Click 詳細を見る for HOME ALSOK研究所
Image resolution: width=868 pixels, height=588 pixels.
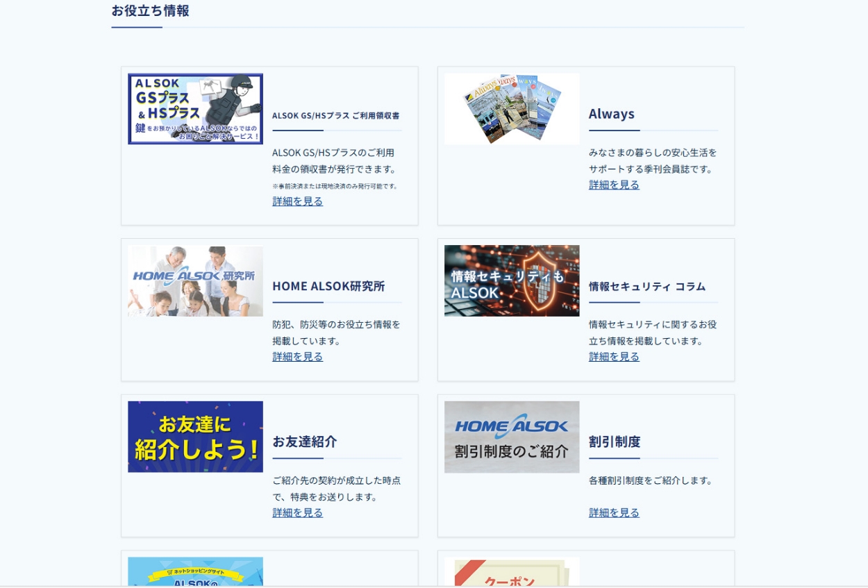pos(297,357)
